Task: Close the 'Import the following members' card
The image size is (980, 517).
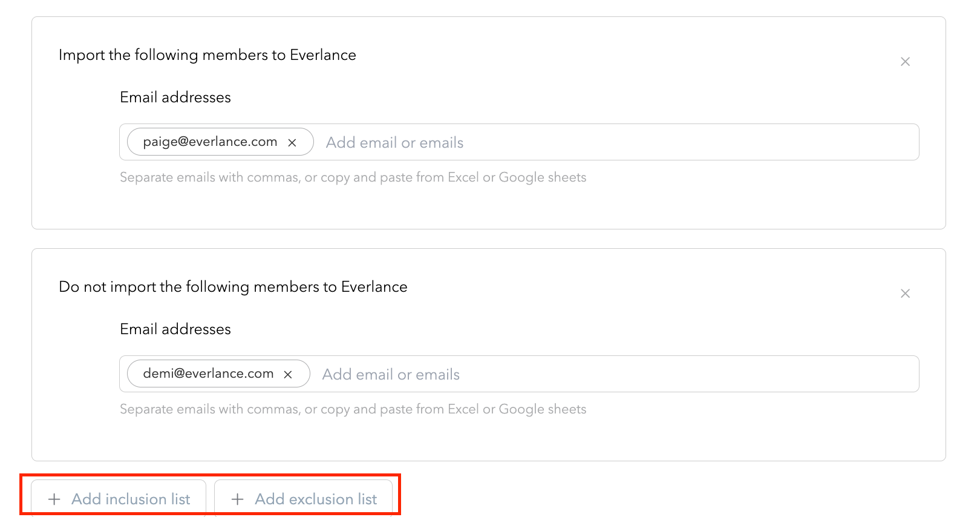Action: [x=905, y=62]
